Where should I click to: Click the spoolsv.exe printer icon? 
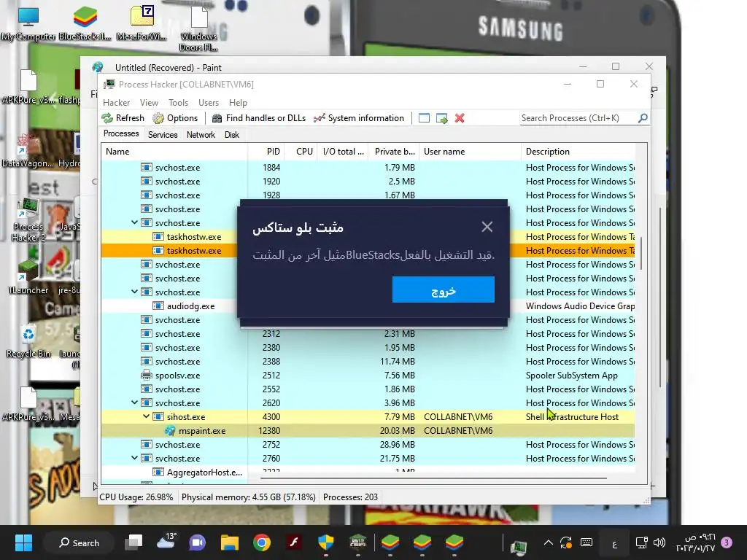point(146,376)
